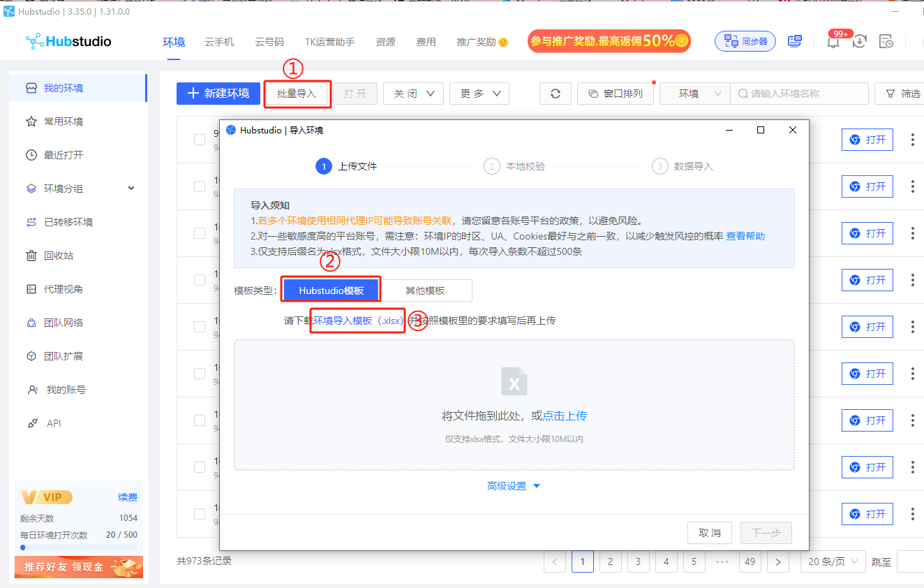The width and height of the screenshot is (924, 588).
Task: Open the 20条/页 page size dropdown
Action: 833,561
